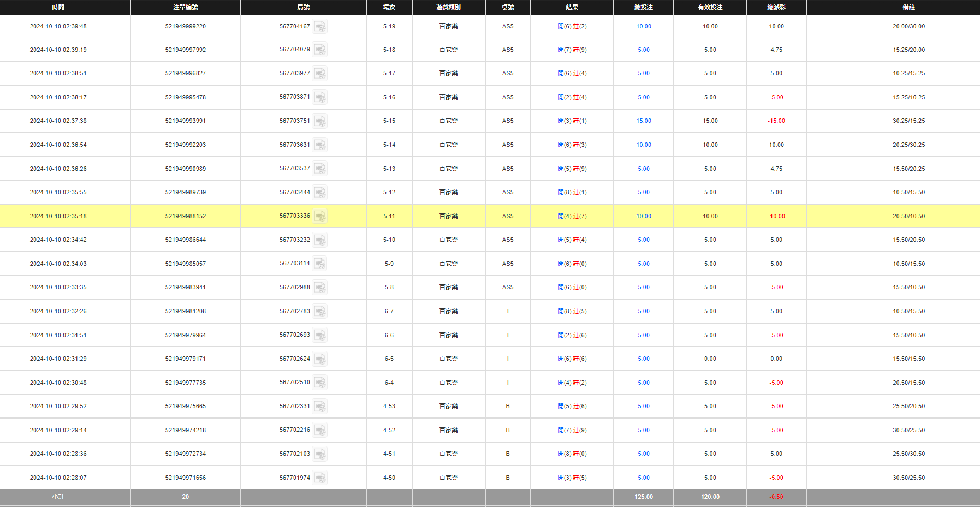Open video replay icon for round 567704167
The image size is (980, 507).
320,27
